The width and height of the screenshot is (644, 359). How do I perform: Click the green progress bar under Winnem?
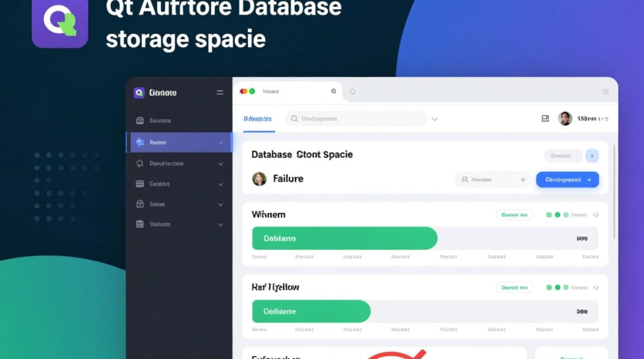pyautogui.click(x=344, y=238)
